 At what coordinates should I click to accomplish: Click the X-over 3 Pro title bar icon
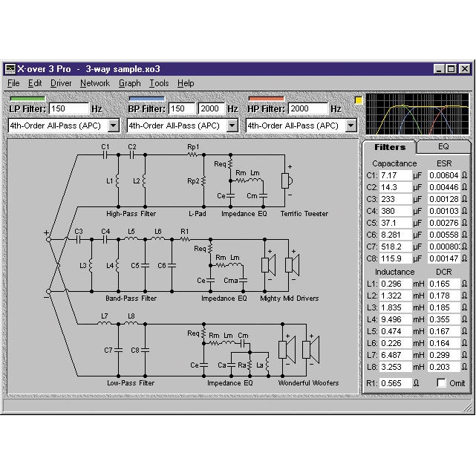[x=10, y=69]
